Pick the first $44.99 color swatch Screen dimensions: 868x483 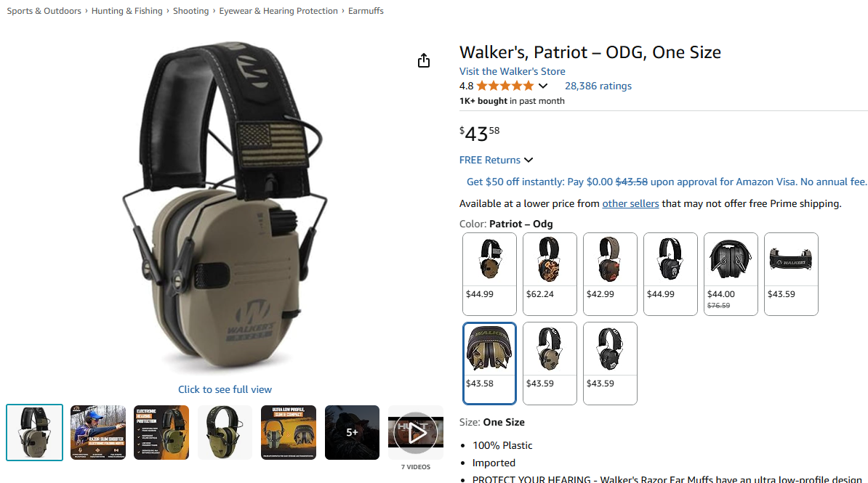pos(489,275)
